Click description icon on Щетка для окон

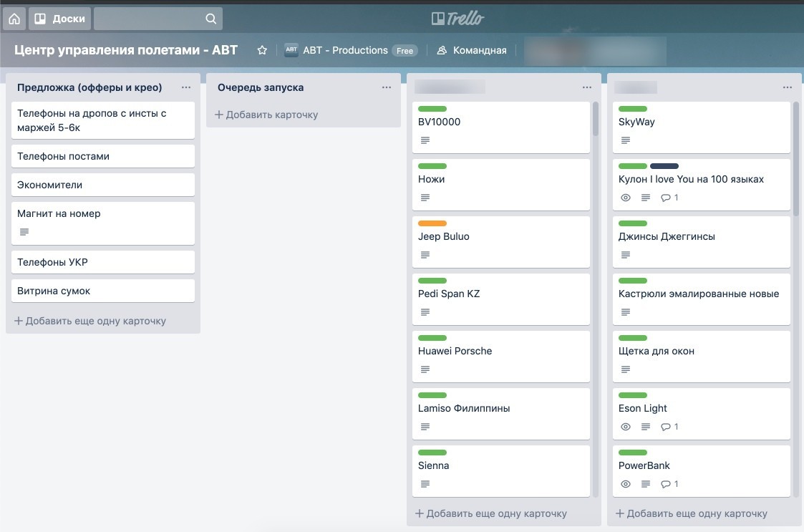pos(626,369)
